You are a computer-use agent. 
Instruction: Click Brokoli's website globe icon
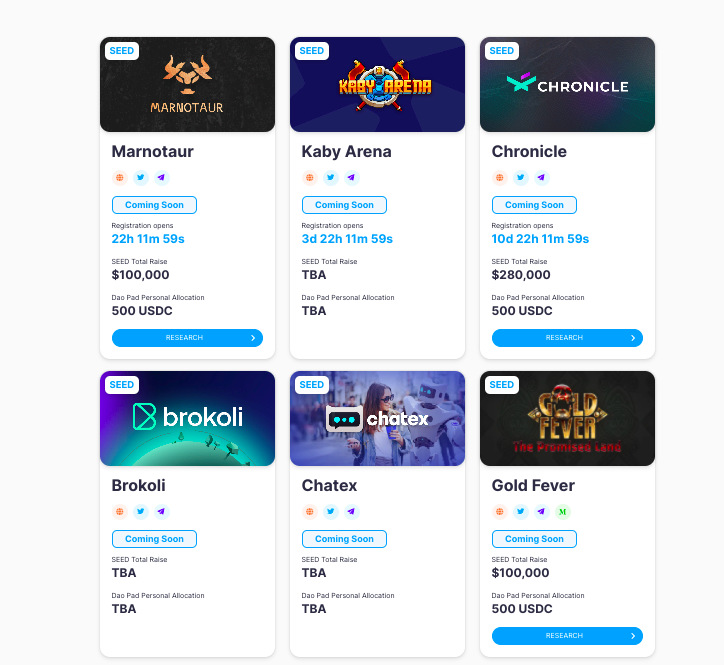(x=120, y=512)
